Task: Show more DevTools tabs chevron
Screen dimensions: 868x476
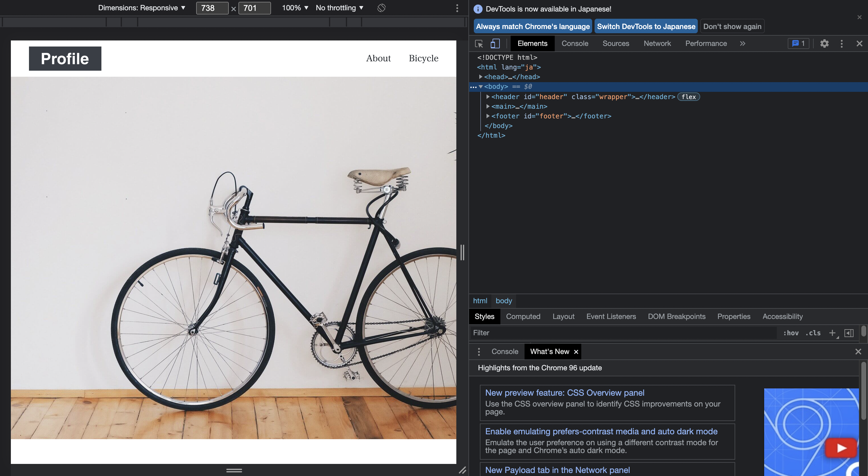Action: click(x=742, y=43)
